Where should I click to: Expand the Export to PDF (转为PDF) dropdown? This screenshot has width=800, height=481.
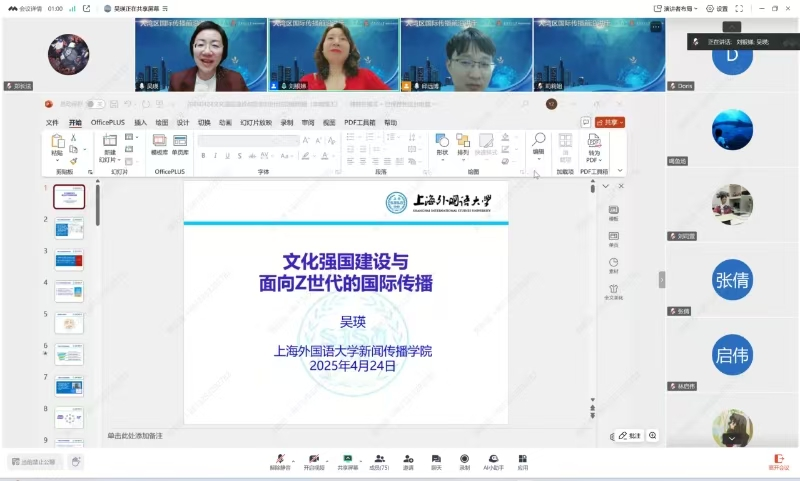point(593,160)
